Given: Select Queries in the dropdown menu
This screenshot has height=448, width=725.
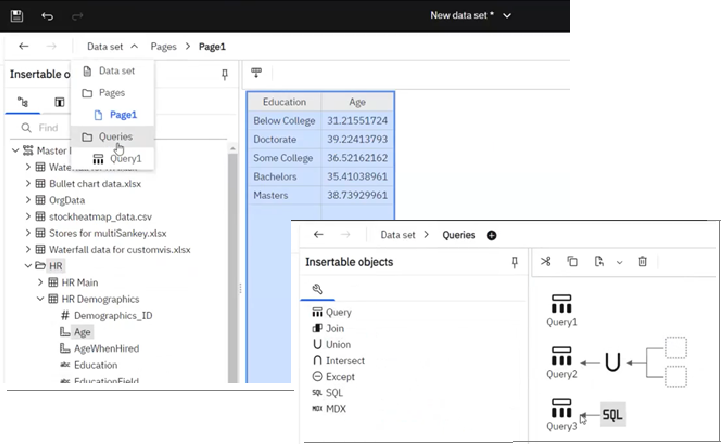Looking at the screenshot, I should coord(115,136).
